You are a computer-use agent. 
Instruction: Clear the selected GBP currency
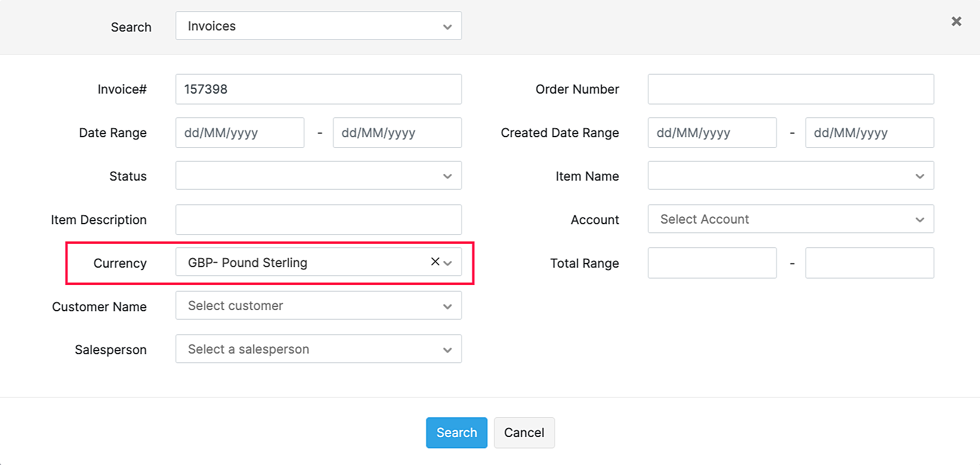pos(435,262)
